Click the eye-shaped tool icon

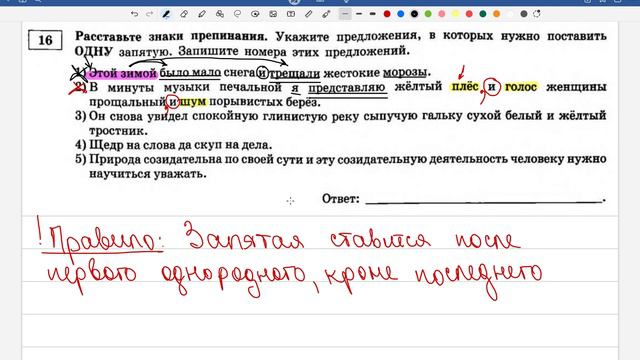click(x=255, y=14)
